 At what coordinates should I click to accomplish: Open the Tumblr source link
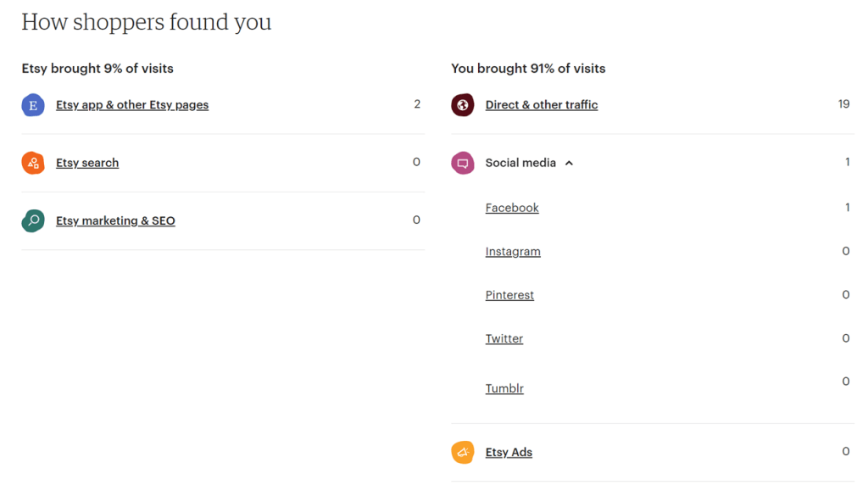tap(504, 388)
